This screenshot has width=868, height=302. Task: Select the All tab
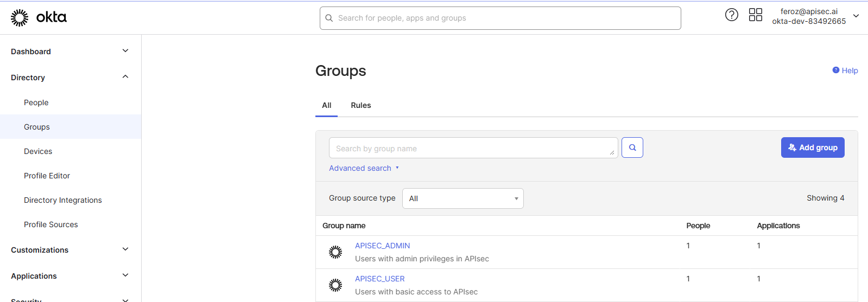click(x=326, y=105)
